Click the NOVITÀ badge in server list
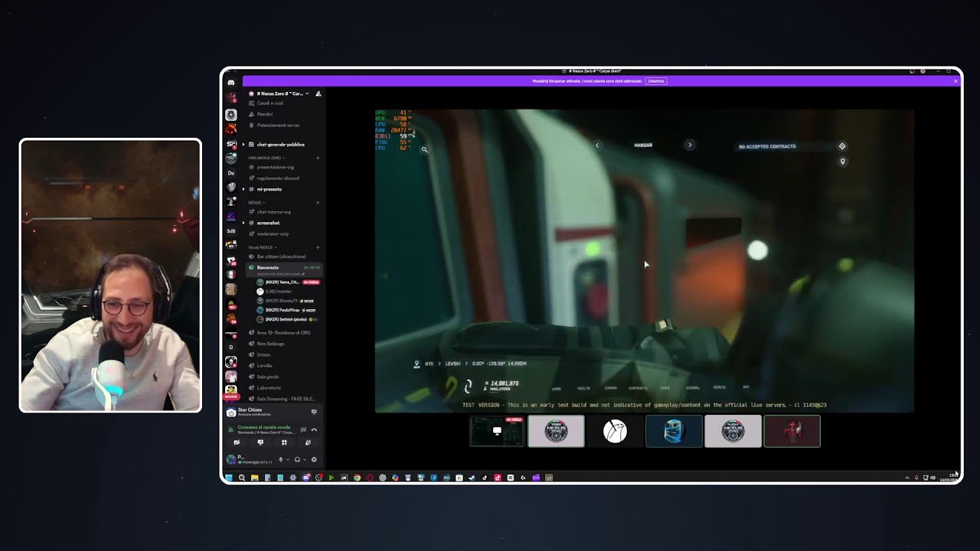This screenshot has width=980, height=551. tap(231, 397)
